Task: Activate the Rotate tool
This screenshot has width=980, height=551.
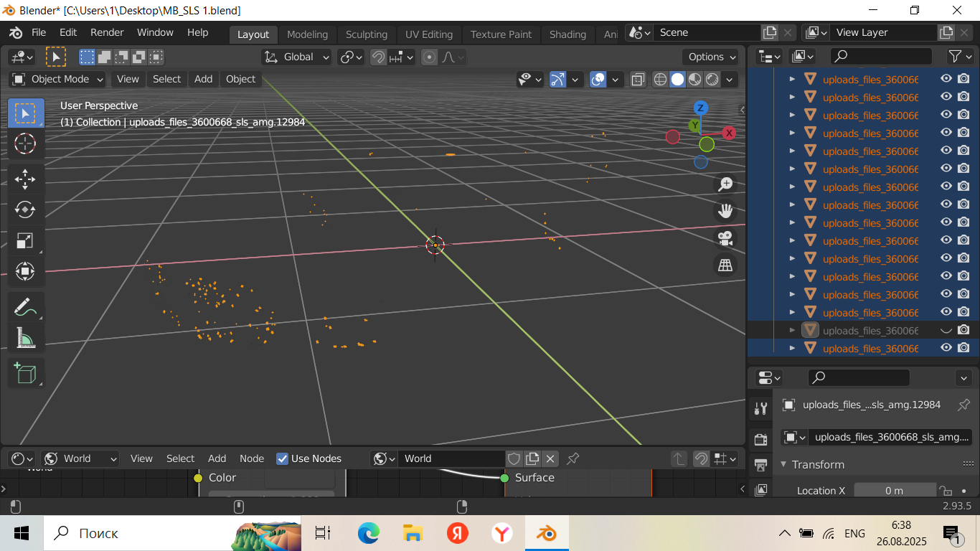Action: point(25,209)
